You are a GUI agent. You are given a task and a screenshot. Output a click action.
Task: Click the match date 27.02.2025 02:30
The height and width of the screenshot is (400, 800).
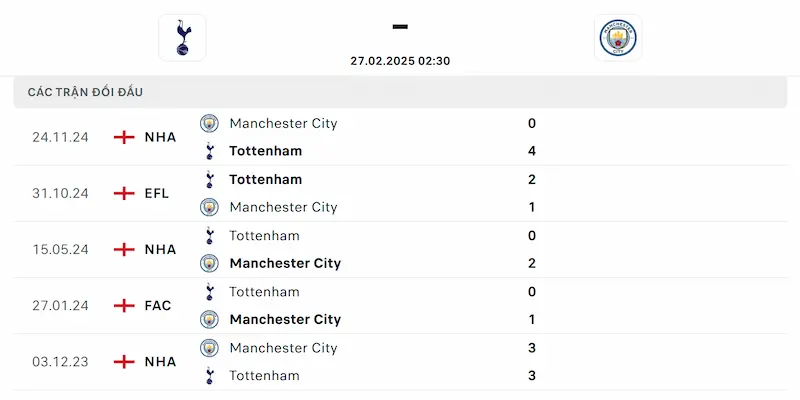tap(400, 61)
